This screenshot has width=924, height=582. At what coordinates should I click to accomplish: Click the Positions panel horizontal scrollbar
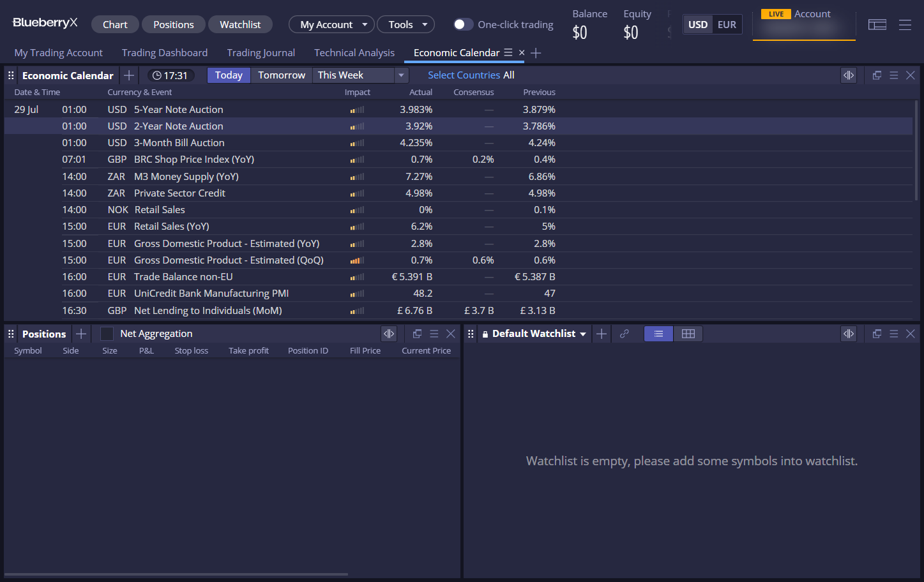pyautogui.click(x=176, y=574)
